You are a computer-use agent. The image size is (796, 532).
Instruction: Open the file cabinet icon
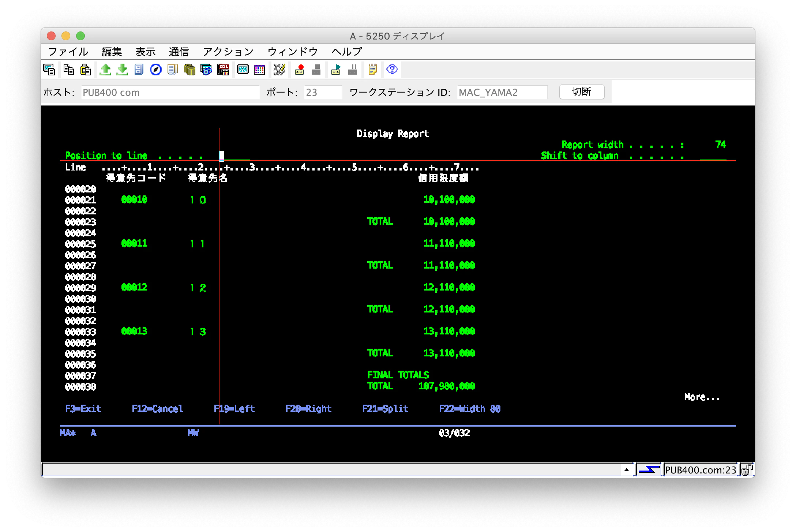(x=139, y=70)
